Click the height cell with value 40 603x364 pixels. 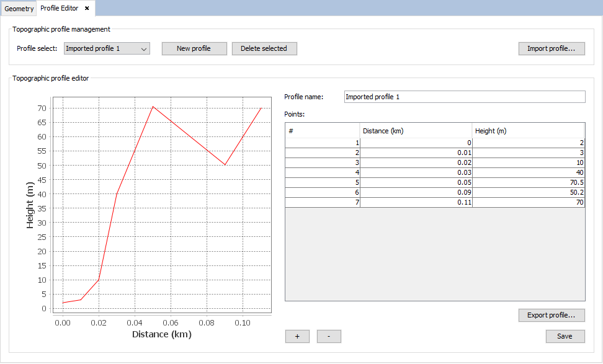click(x=528, y=172)
